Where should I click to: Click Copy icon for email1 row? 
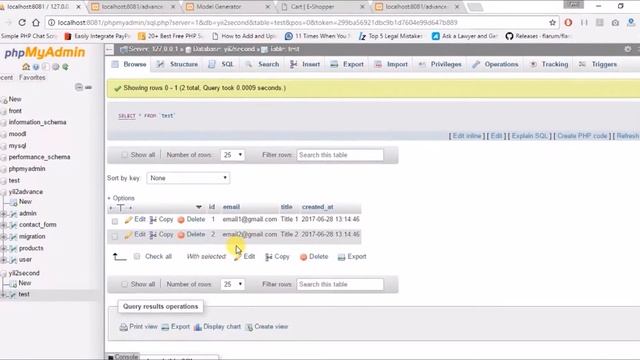(153, 220)
